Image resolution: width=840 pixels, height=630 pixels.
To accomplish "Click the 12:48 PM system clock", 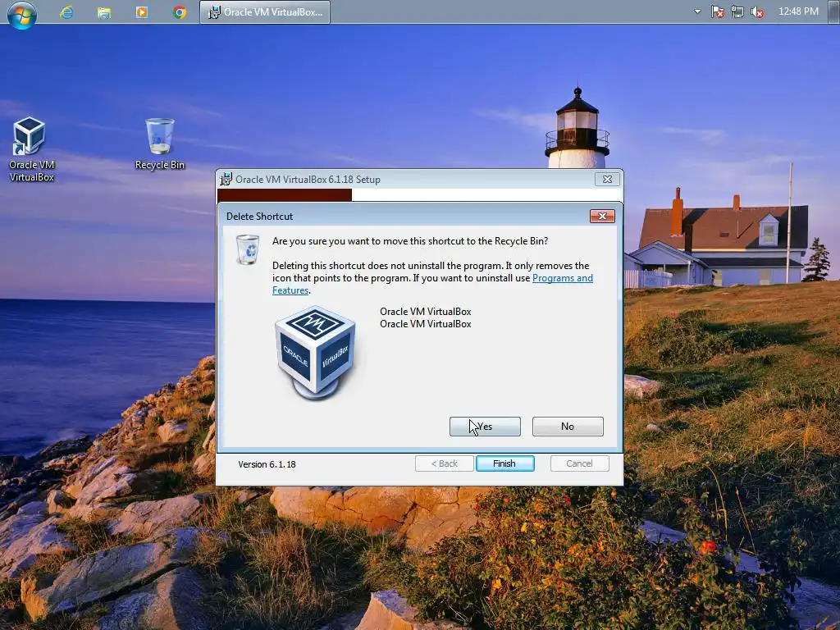I will (798, 11).
